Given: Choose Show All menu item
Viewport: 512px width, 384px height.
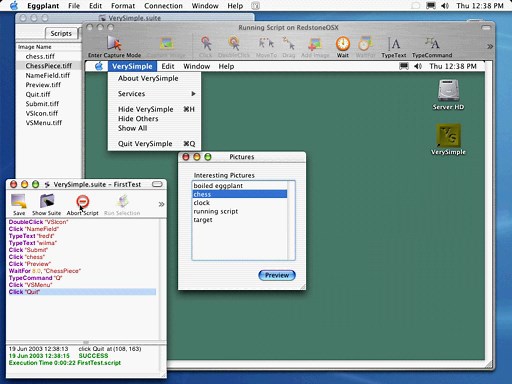Looking at the screenshot, I should click(154, 128).
